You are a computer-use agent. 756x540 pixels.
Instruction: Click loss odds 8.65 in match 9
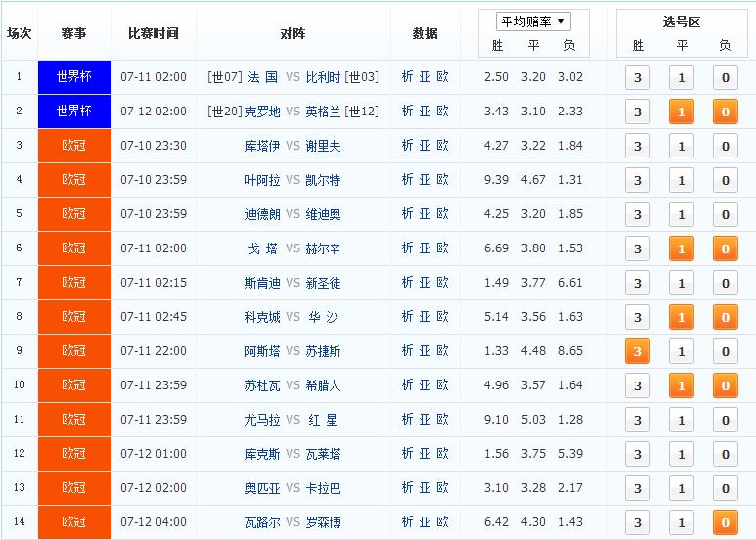pos(570,351)
